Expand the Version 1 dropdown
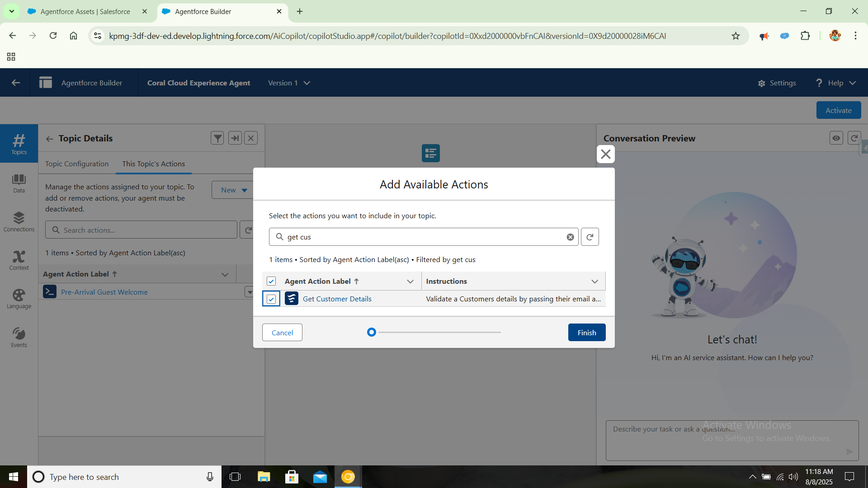Screen dimensions: 868x488 289,83
